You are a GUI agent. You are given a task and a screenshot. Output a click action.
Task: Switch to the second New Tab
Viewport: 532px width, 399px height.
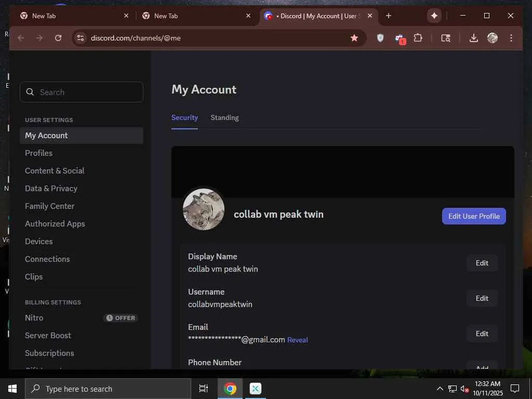tap(195, 16)
